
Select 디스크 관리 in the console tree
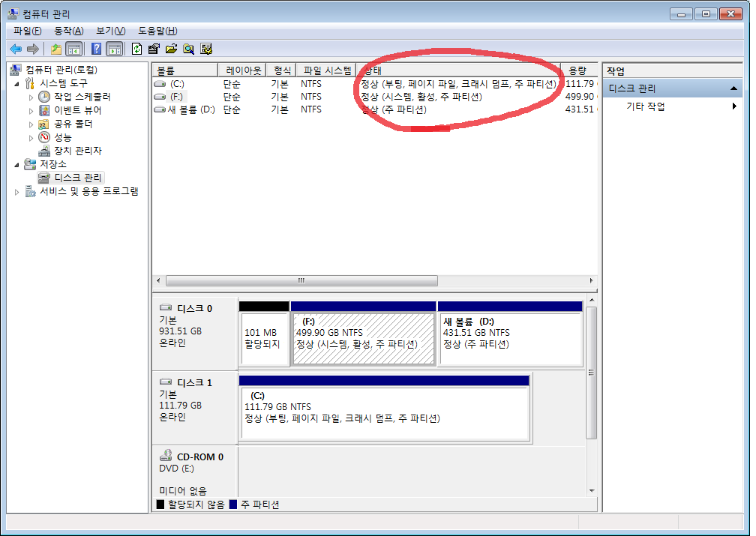coord(78,178)
